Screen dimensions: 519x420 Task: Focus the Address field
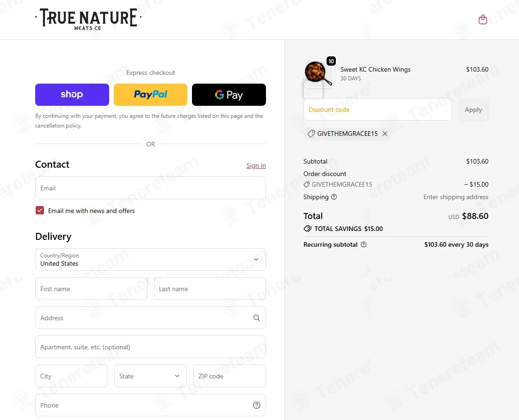pos(150,318)
